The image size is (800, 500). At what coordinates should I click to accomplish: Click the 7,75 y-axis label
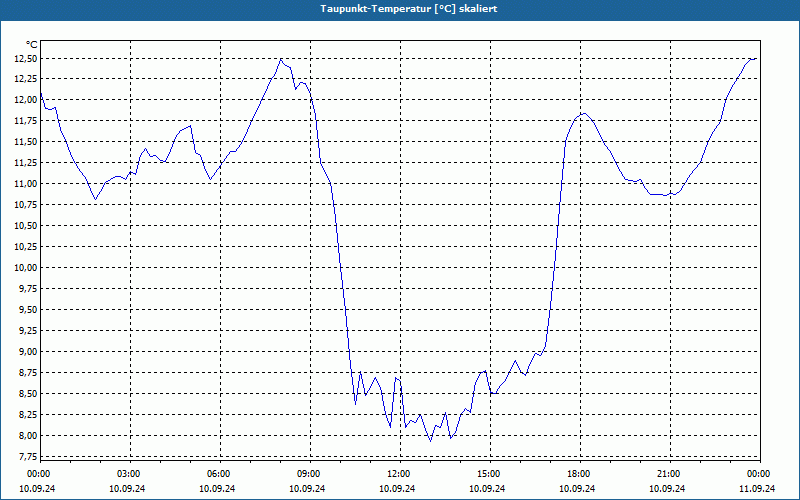pos(27,456)
